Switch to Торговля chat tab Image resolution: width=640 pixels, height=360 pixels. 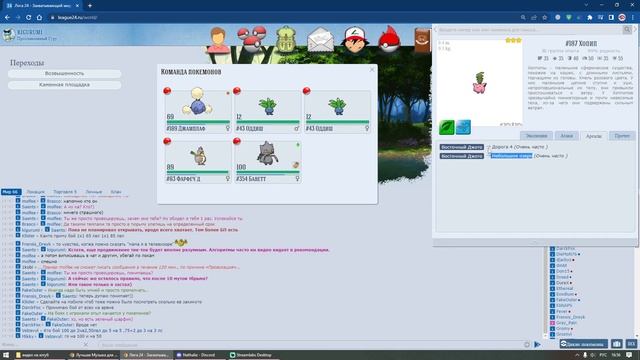(64, 192)
